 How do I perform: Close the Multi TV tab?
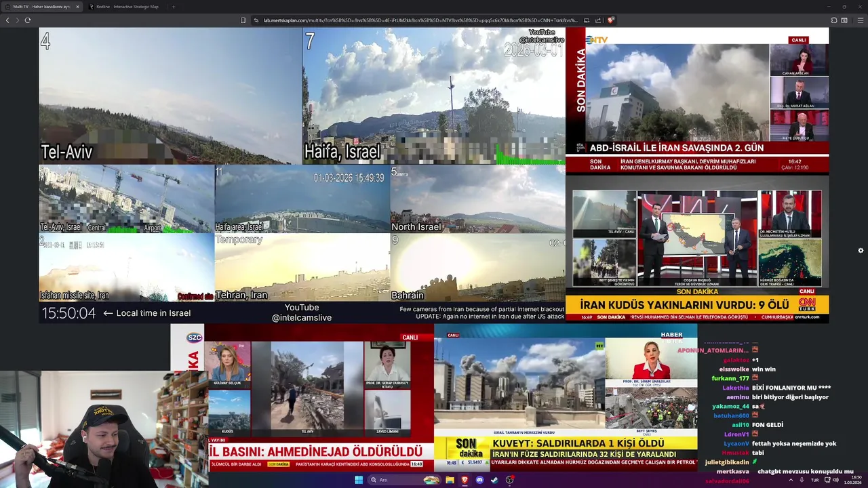click(x=77, y=7)
